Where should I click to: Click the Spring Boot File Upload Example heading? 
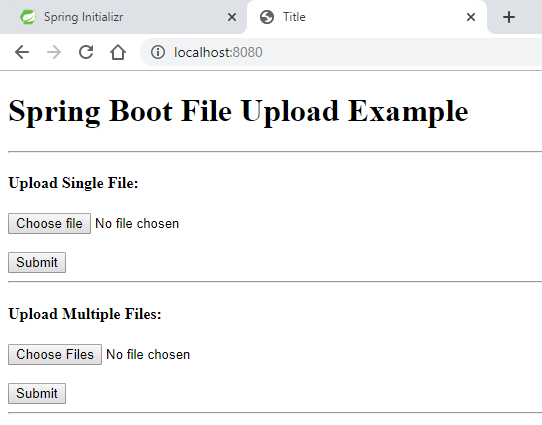[239, 111]
